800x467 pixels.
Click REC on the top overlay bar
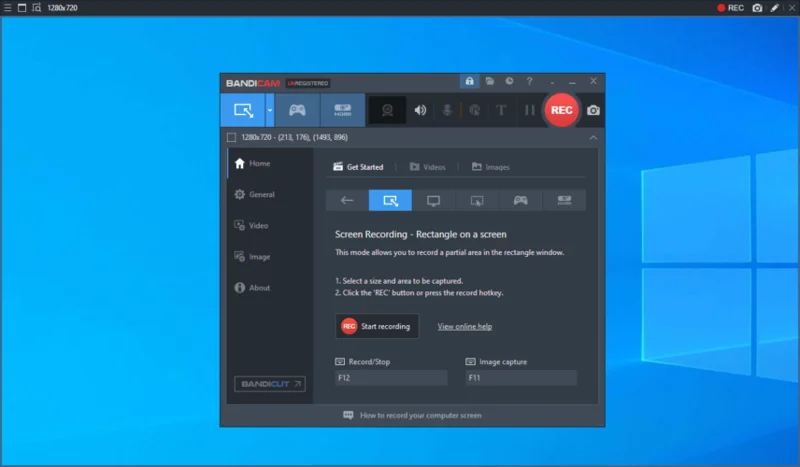pyautogui.click(x=731, y=8)
